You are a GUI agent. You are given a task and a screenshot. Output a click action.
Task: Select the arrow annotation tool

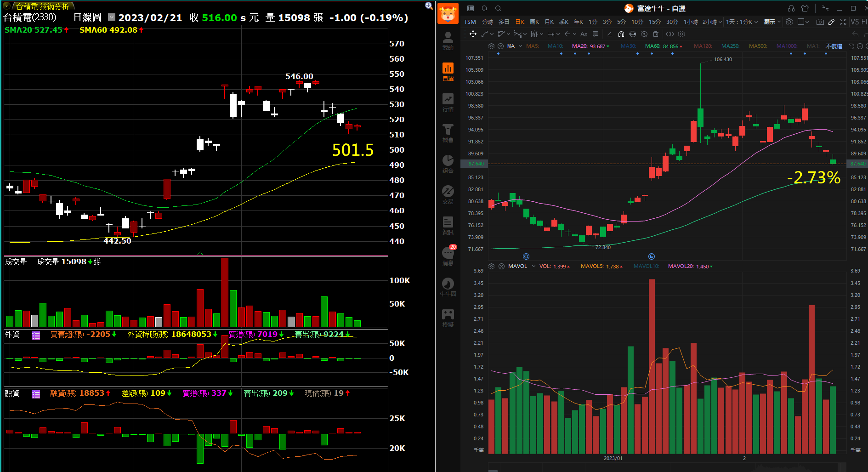(567, 34)
